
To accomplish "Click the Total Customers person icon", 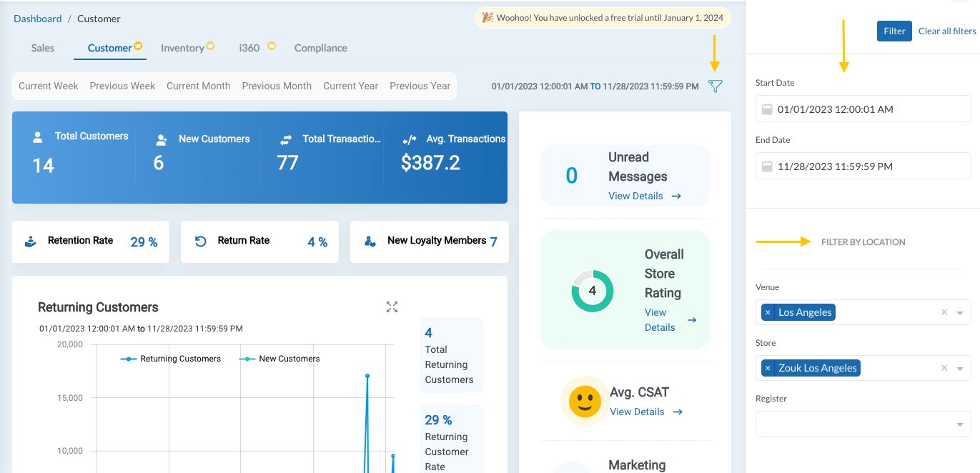I will [x=38, y=137].
